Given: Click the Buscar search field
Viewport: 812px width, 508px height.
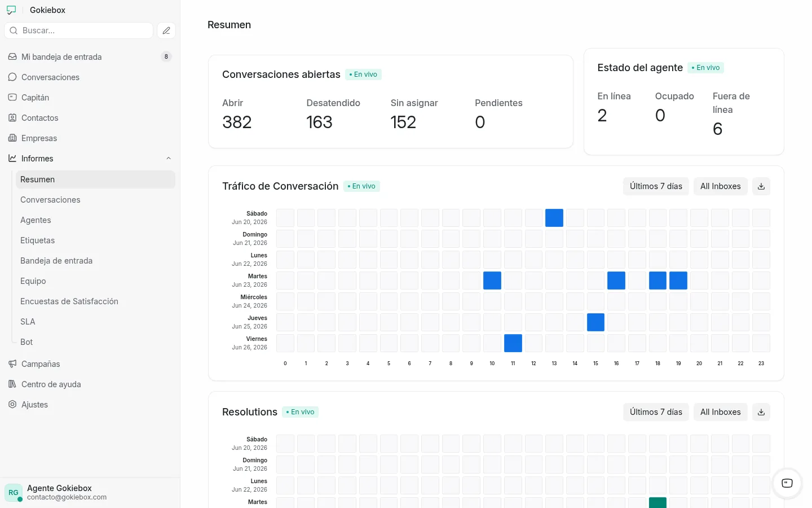Looking at the screenshot, I should point(78,30).
